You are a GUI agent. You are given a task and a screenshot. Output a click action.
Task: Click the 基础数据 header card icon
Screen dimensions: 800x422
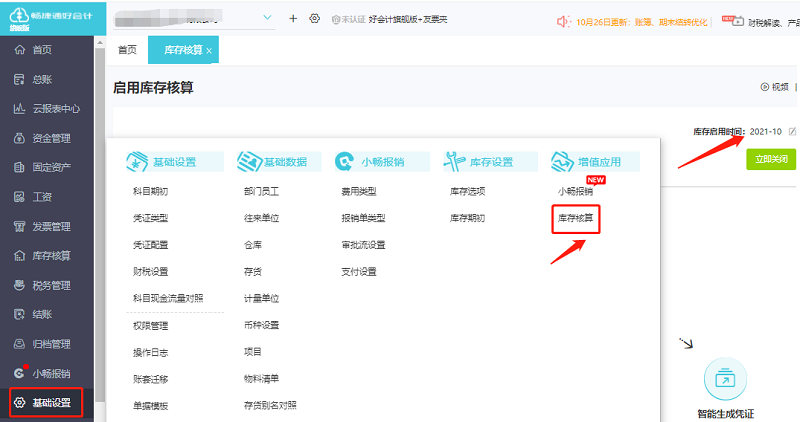coord(249,162)
